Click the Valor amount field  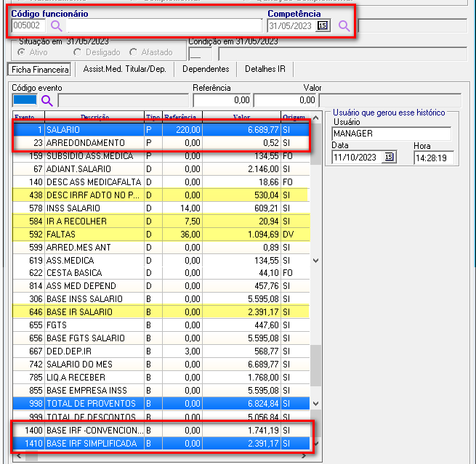(x=285, y=100)
